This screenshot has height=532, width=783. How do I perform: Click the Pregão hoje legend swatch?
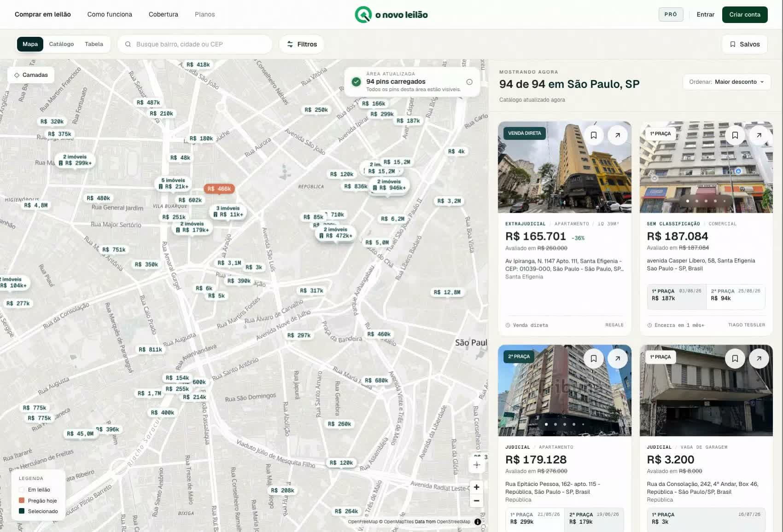[x=22, y=500]
